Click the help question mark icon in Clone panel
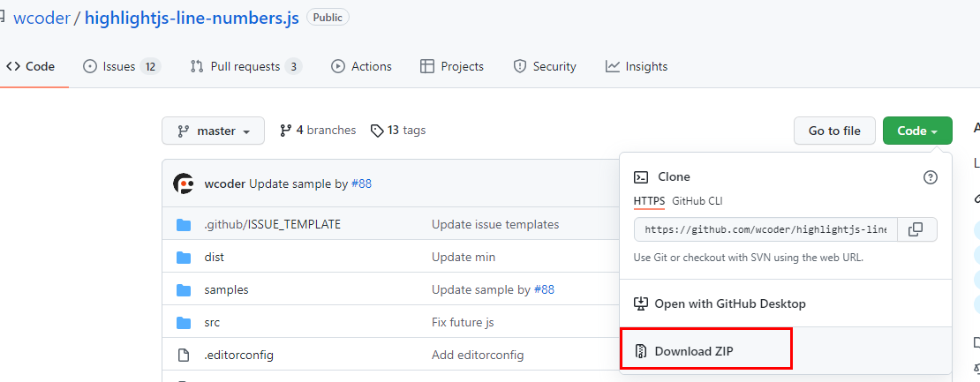Image resolution: width=980 pixels, height=382 pixels. click(930, 177)
